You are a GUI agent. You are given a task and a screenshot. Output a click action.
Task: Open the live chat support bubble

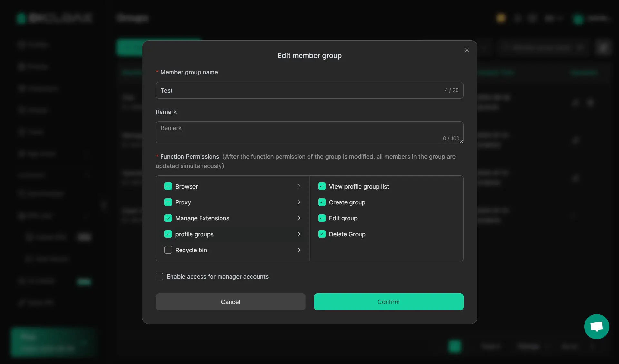click(x=596, y=326)
